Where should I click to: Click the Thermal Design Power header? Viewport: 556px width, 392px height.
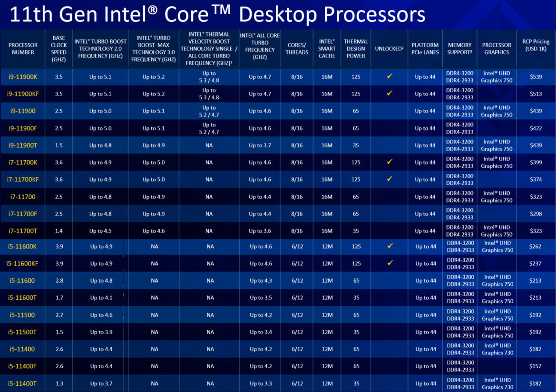pyautogui.click(x=356, y=48)
